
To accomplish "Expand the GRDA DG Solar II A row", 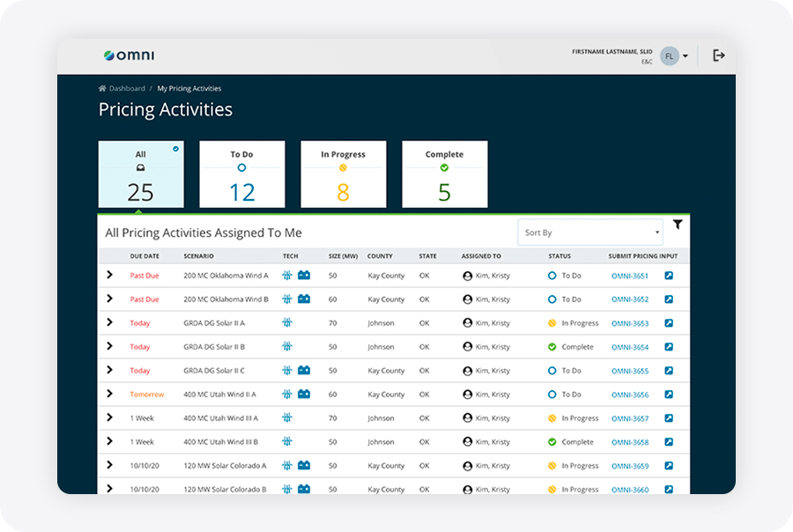I will pos(109,322).
